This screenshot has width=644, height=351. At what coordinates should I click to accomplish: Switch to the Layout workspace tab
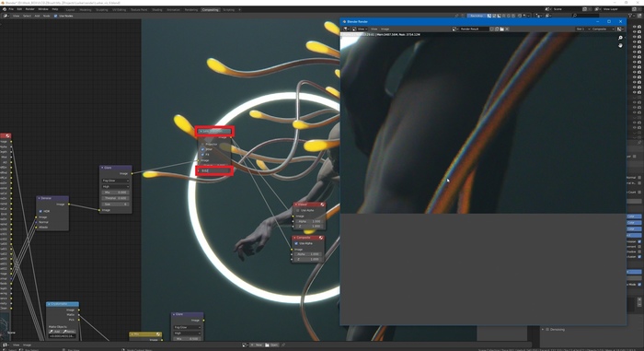70,9
